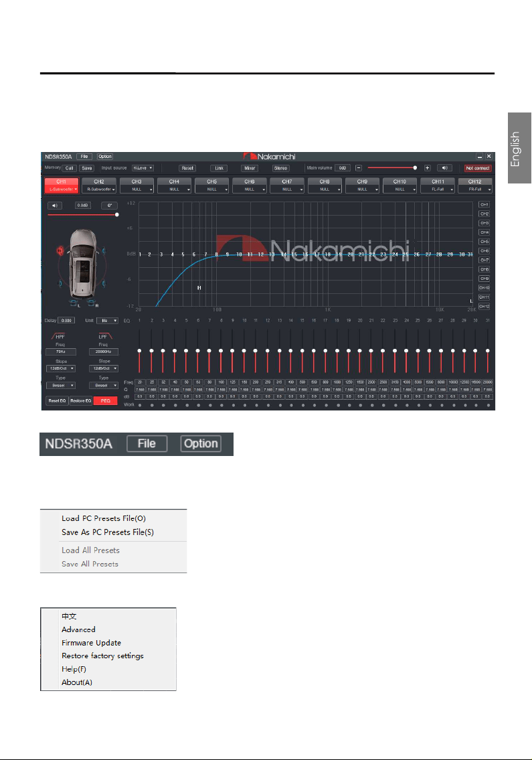The width and height of the screenshot is (532, 760).
Task: Select the 中文 language menu entry
Action: coord(69,616)
